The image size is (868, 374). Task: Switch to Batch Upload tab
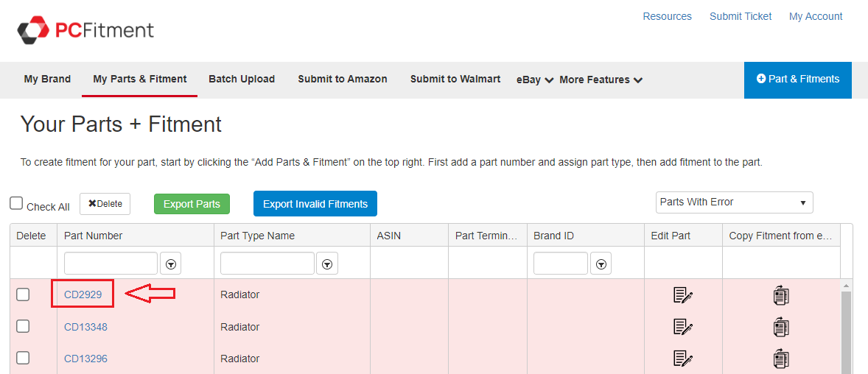coord(242,79)
